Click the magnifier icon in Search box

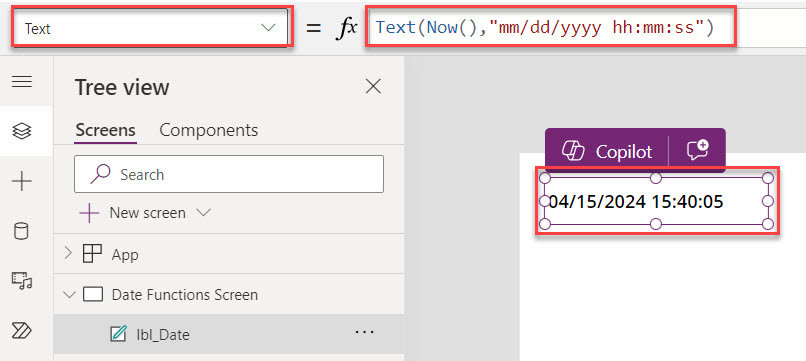tap(100, 174)
